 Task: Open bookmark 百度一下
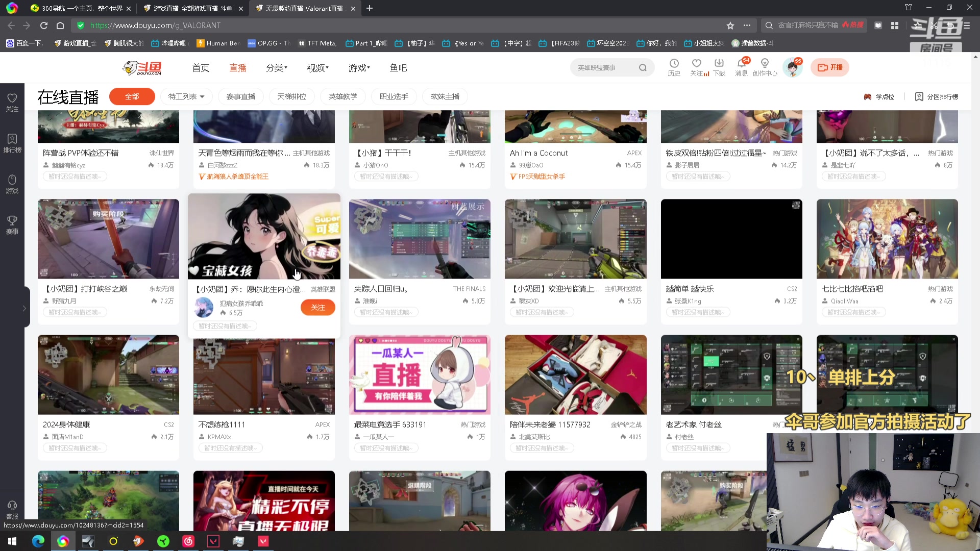point(24,43)
